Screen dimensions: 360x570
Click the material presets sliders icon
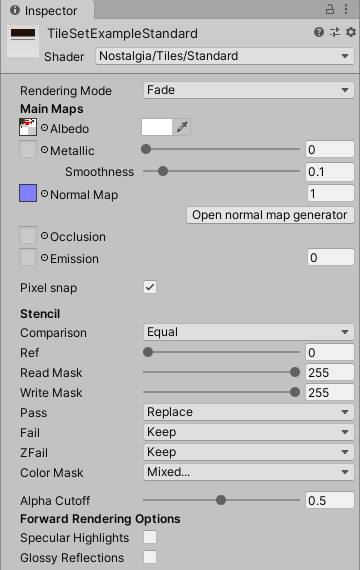click(x=335, y=32)
